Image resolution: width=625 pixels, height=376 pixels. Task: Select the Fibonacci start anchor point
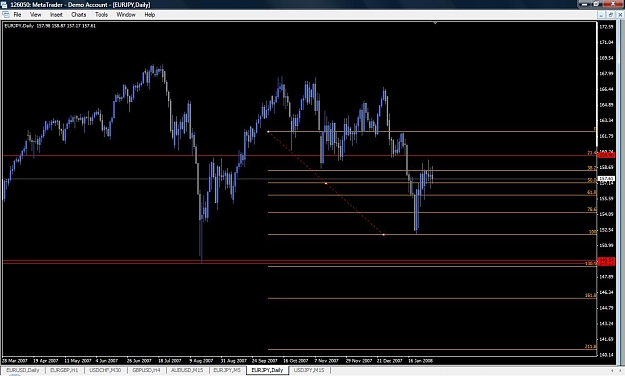pyautogui.click(x=268, y=132)
